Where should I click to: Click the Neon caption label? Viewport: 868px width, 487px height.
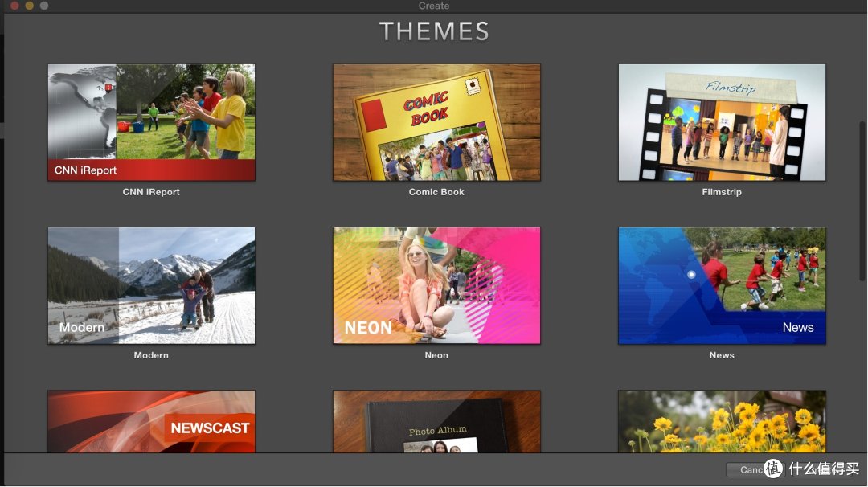436,355
